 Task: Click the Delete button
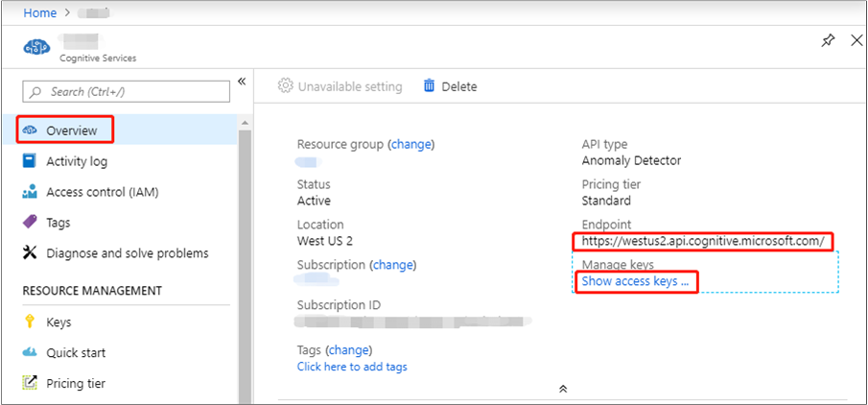pyautogui.click(x=450, y=86)
